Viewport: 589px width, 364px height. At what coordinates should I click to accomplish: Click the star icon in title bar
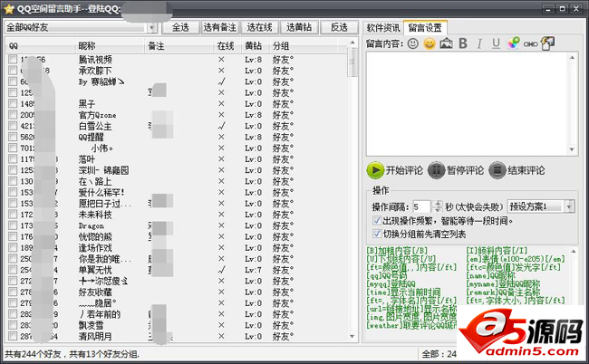pos(9,9)
